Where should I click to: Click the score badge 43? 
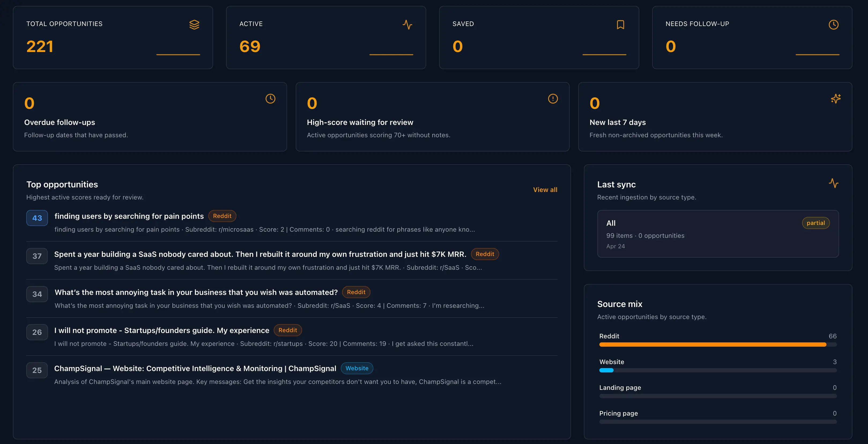[37, 218]
